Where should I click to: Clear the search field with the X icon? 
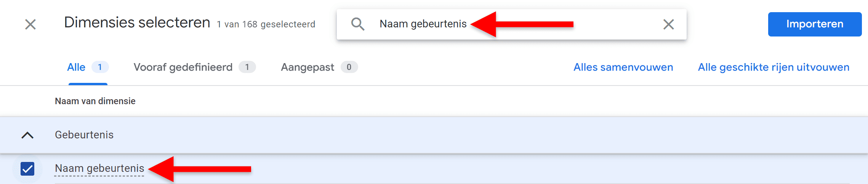pyautogui.click(x=668, y=24)
